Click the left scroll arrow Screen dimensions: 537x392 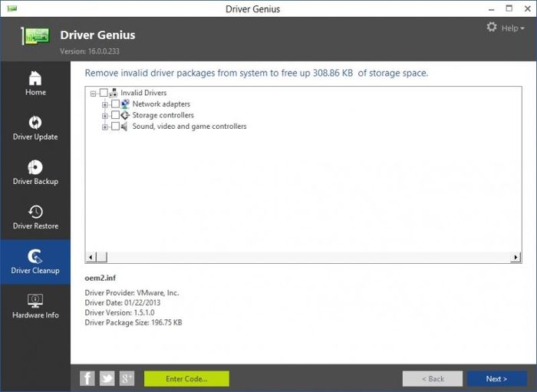pos(91,257)
